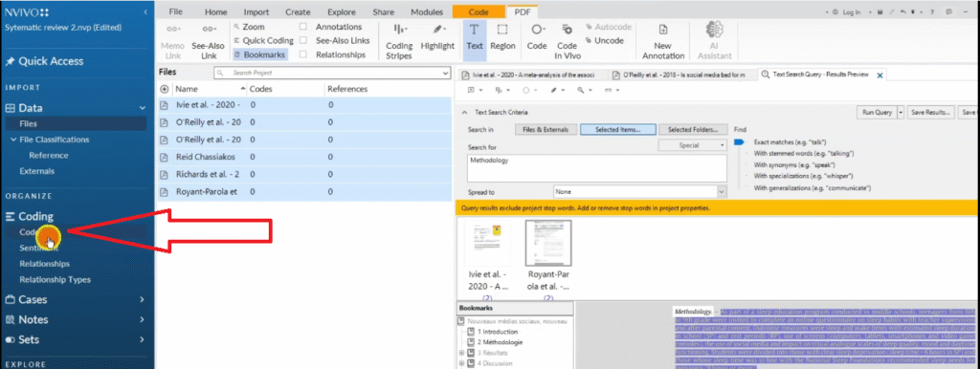980x369 pixels.
Task: Click Uncode in the ribbon
Action: point(605,40)
